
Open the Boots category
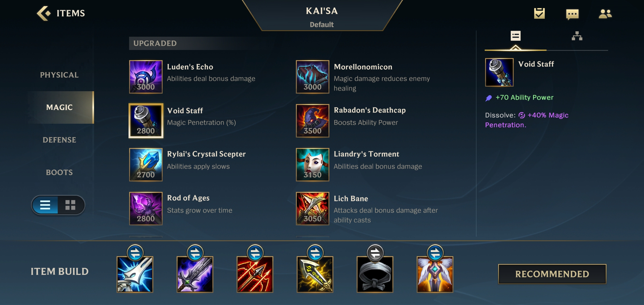click(x=59, y=172)
